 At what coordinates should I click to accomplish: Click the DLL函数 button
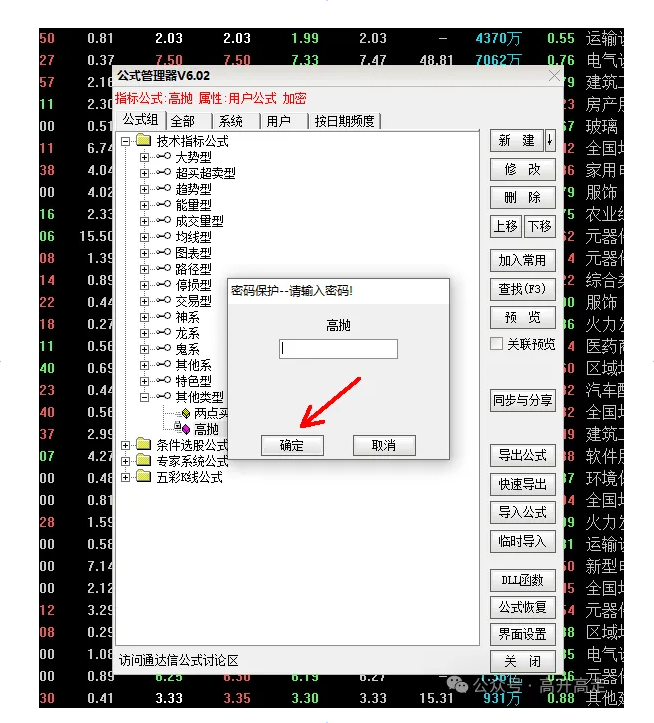pos(523,580)
